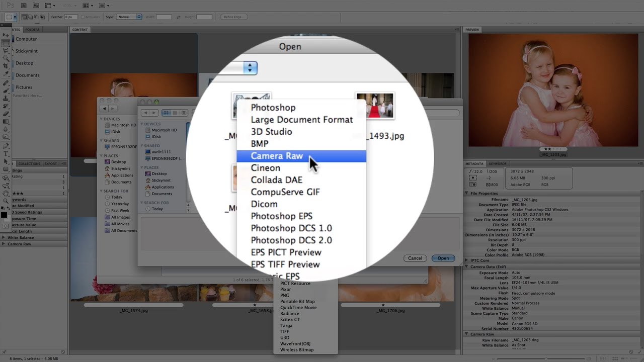Open the Collections tab
The height and width of the screenshot is (362, 644).
29,163
